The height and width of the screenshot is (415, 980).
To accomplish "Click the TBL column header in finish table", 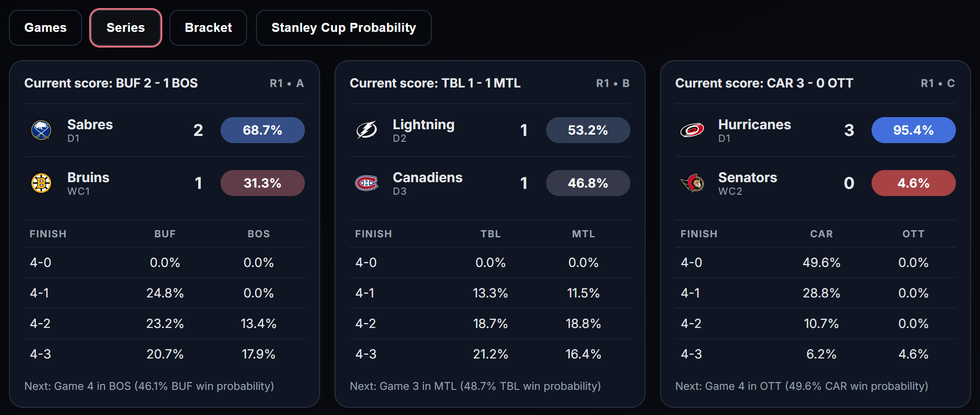I will click(x=490, y=234).
